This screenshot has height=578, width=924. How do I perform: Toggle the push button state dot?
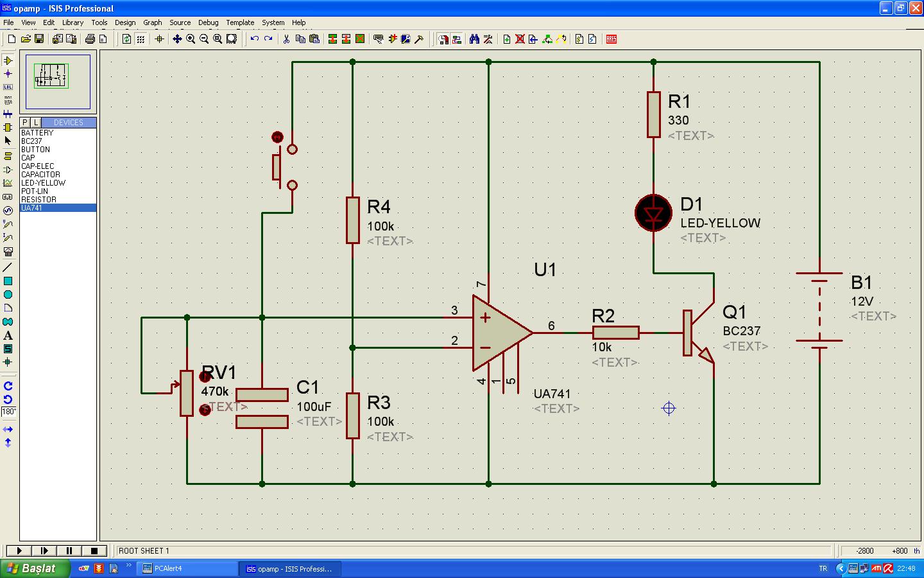[x=277, y=137]
